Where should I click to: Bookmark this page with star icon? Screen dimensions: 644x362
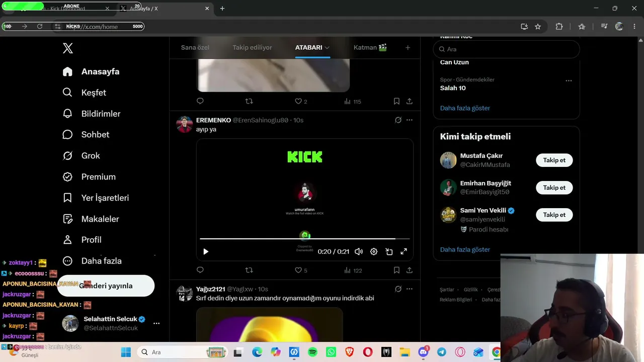tap(538, 27)
